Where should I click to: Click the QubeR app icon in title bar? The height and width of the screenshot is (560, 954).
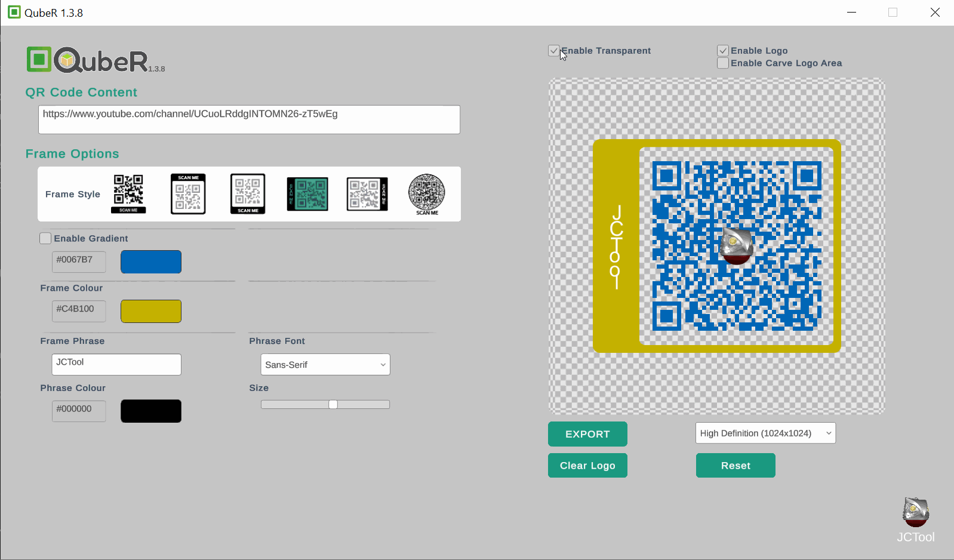coord(14,12)
